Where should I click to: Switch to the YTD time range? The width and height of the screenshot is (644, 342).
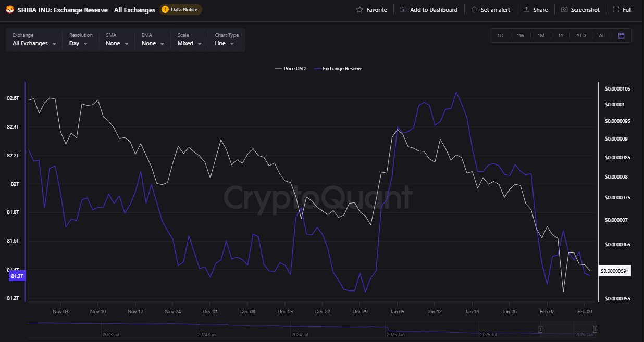tap(580, 35)
